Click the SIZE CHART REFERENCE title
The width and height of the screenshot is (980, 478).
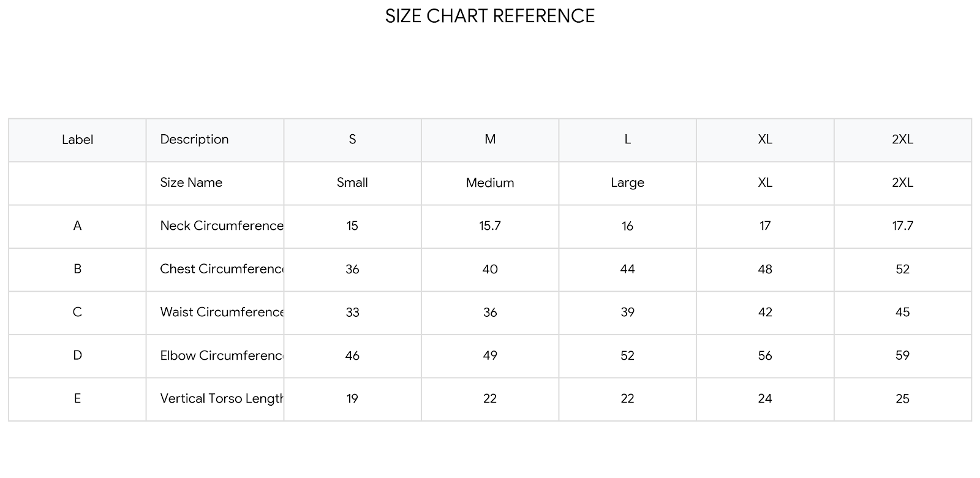(490, 16)
